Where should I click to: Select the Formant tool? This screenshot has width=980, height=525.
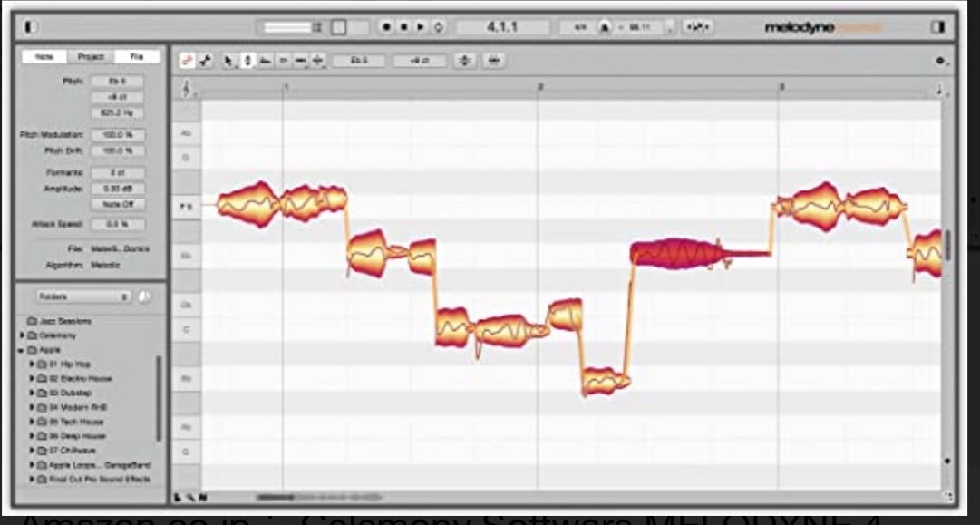pos(265,61)
